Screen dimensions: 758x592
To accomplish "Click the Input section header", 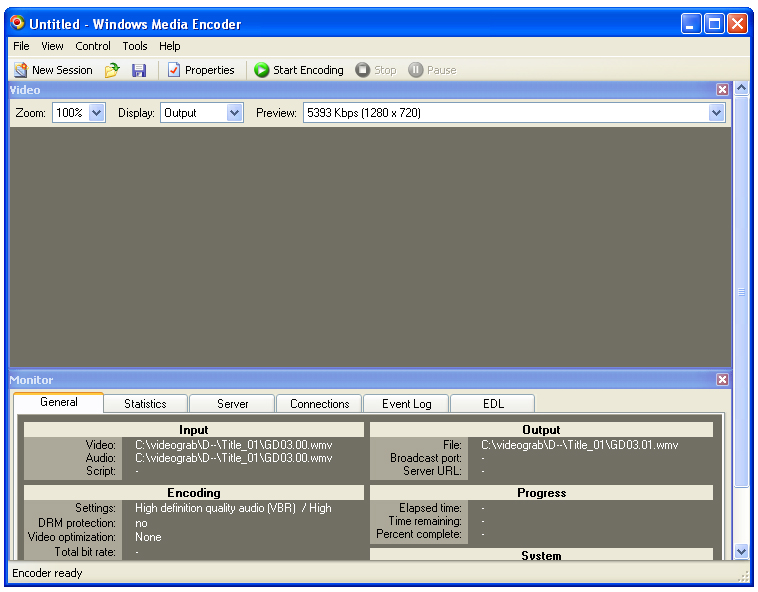I will point(194,430).
